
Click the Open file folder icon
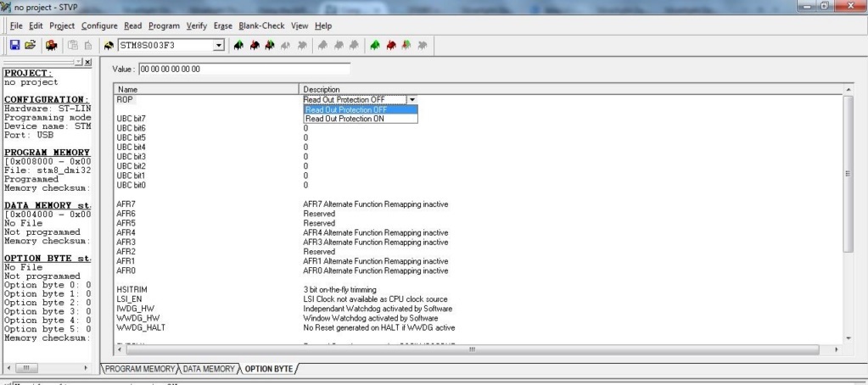click(x=31, y=45)
